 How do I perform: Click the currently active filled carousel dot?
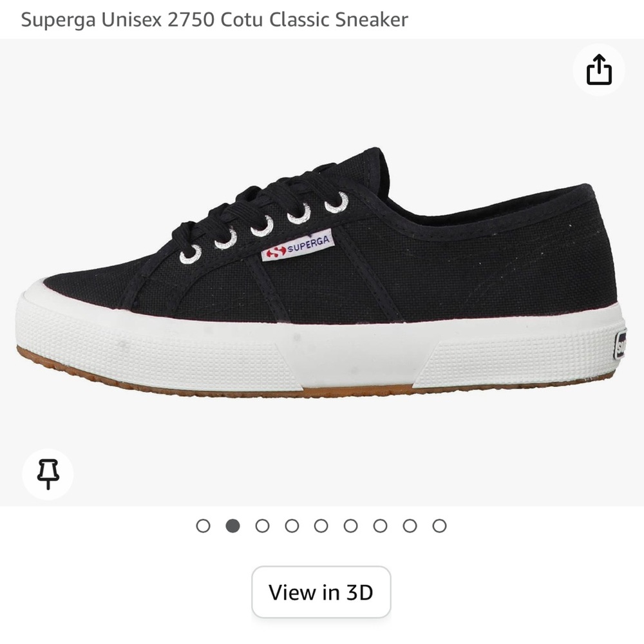(x=233, y=526)
